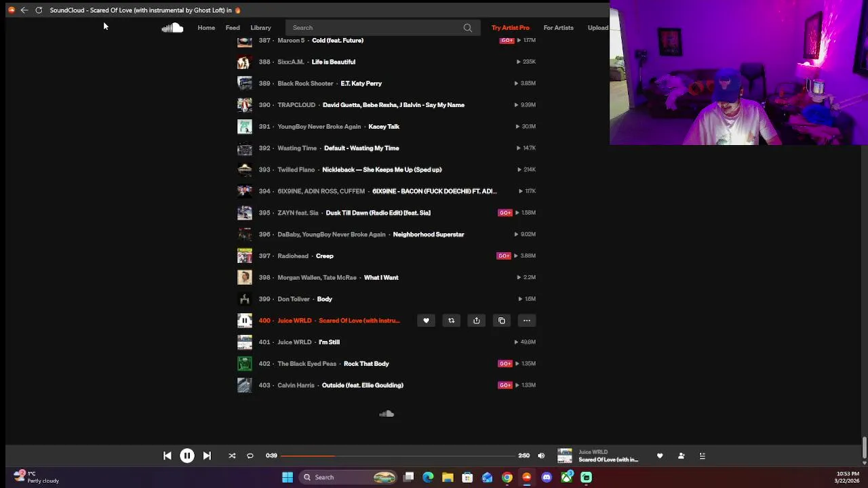Open Microsoft Store from taskbar
Image resolution: width=868 pixels, height=488 pixels.
tap(467, 477)
